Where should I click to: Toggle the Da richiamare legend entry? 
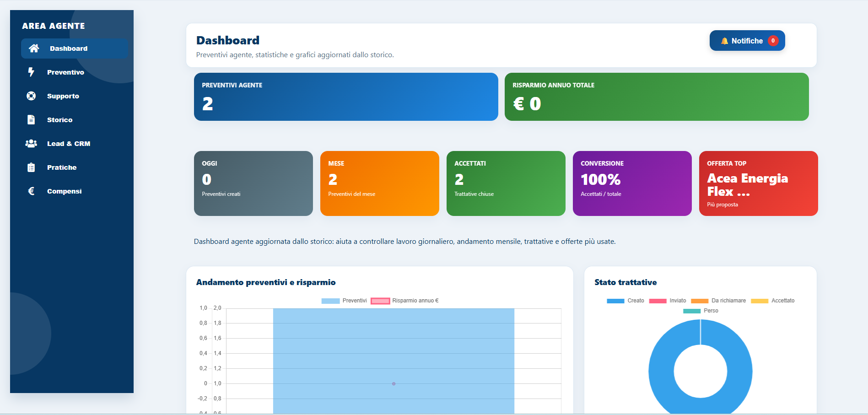(718, 301)
